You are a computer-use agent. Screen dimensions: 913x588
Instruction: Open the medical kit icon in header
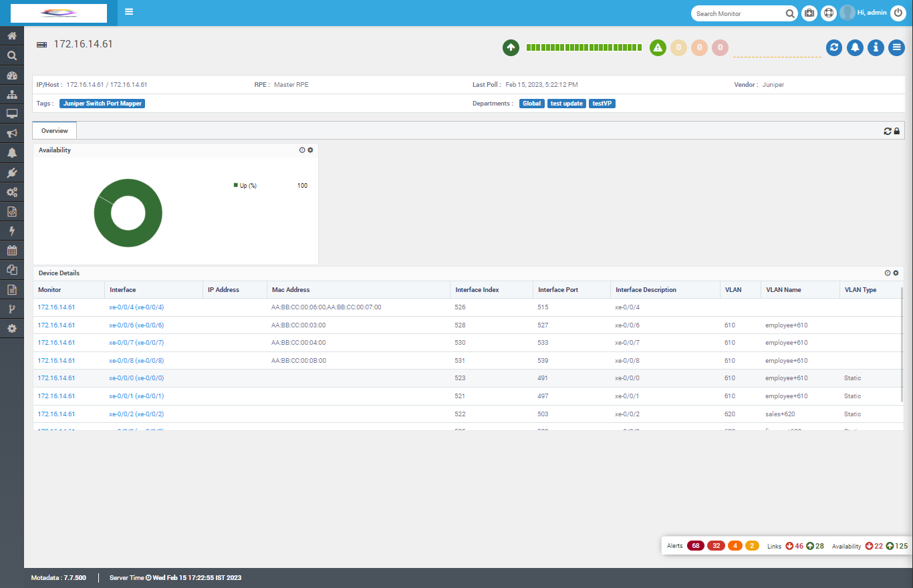tap(809, 13)
